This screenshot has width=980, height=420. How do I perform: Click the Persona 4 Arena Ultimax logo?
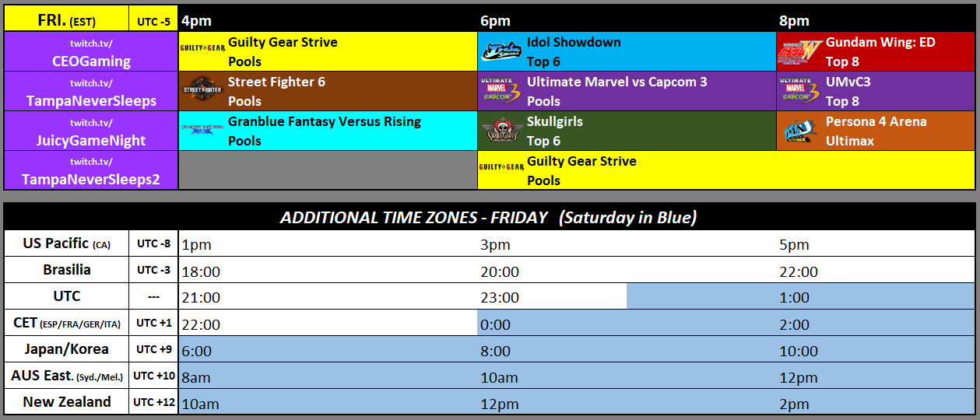tap(800, 131)
